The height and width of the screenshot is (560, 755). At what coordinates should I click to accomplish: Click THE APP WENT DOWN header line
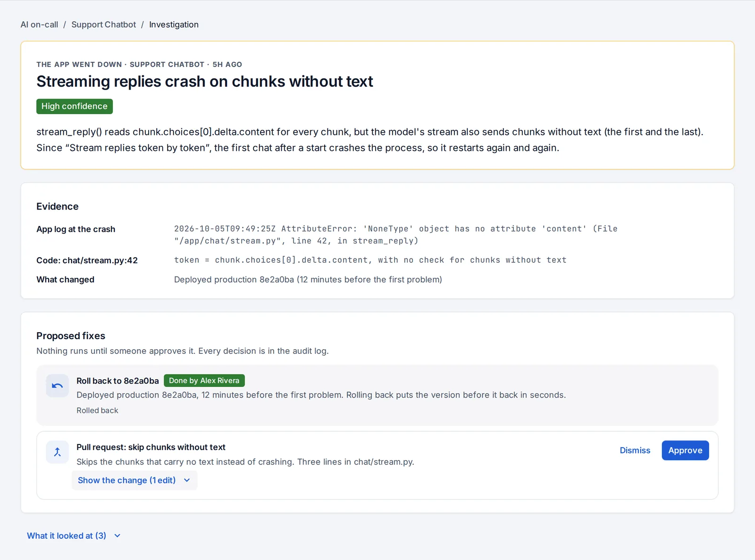coord(139,65)
